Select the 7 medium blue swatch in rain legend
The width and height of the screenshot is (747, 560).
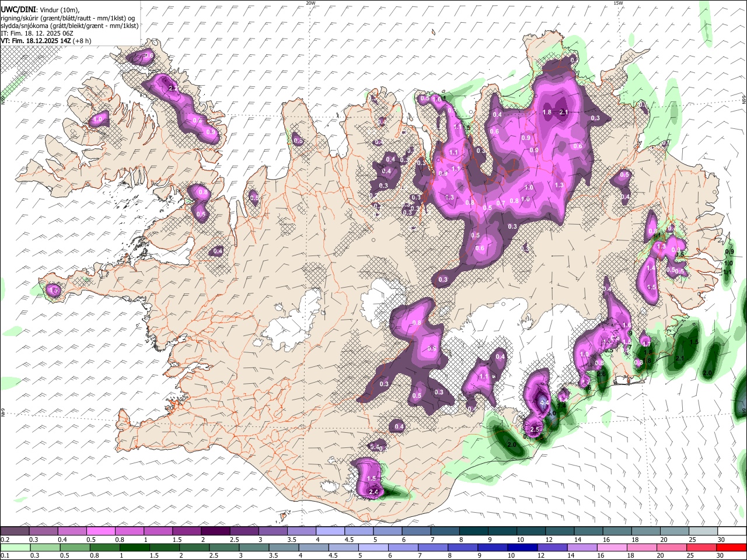[434, 547]
